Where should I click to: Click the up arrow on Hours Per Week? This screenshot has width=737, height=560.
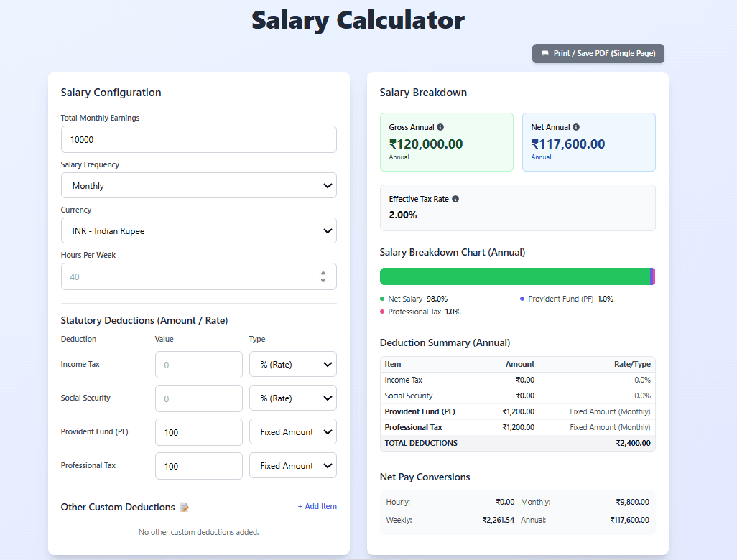(x=323, y=273)
